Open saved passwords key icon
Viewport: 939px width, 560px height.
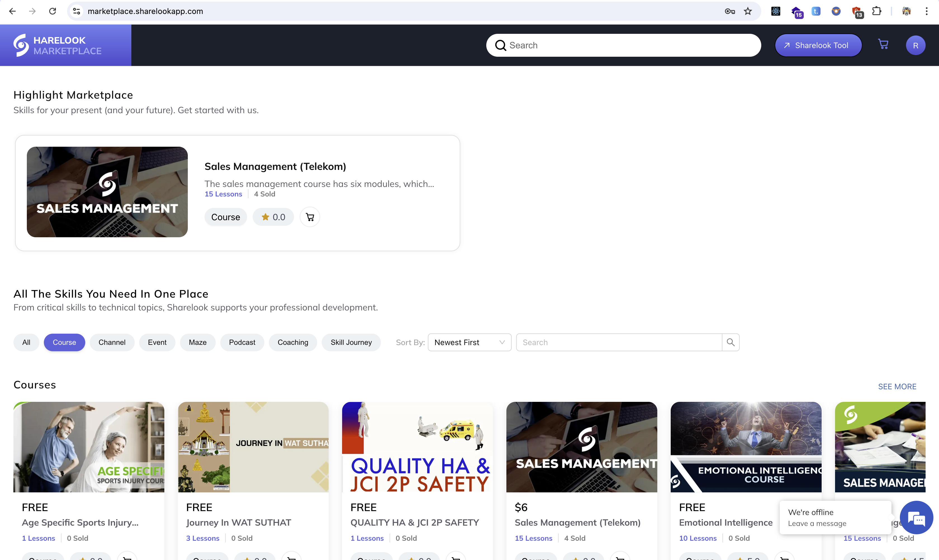(729, 11)
